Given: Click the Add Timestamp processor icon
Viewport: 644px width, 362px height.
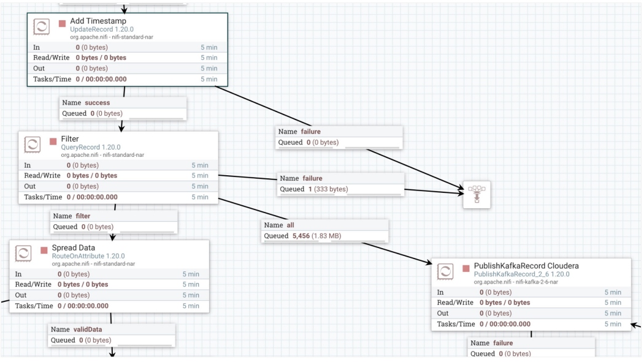Looking at the screenshot, I should click(x=42, y=27).
